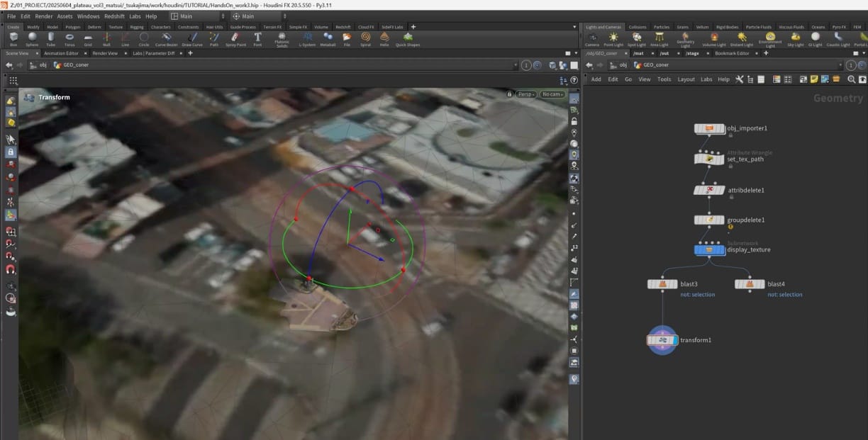This screenshot has height=440, width=868.
Task: Click the GEO_coner path in network editor
Action: tap(655, 65)
